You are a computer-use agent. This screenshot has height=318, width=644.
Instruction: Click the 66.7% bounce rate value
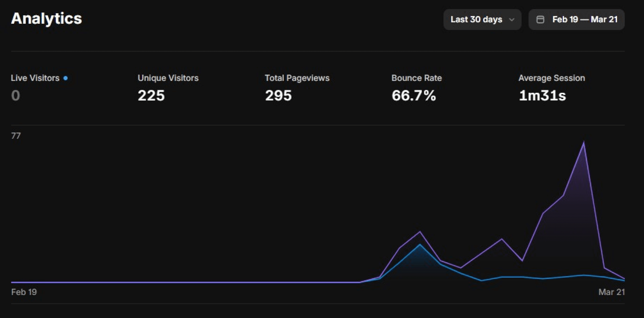(x=414, y=95)
